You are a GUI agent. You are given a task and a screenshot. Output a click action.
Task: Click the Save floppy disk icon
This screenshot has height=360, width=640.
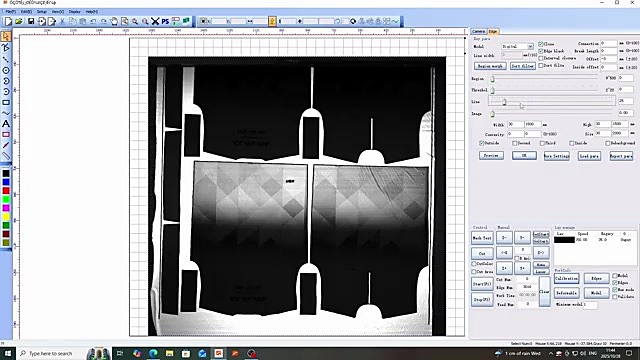pos(31,21)
